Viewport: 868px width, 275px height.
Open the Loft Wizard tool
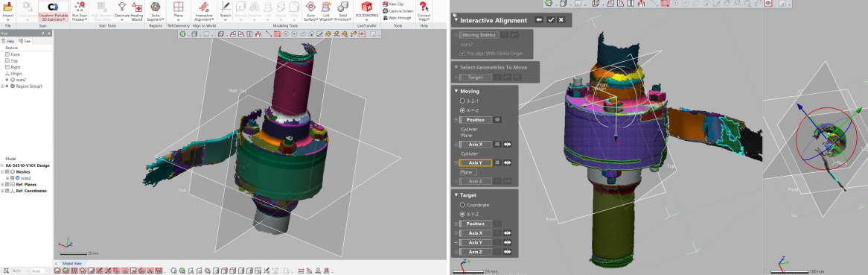point(325,11)
